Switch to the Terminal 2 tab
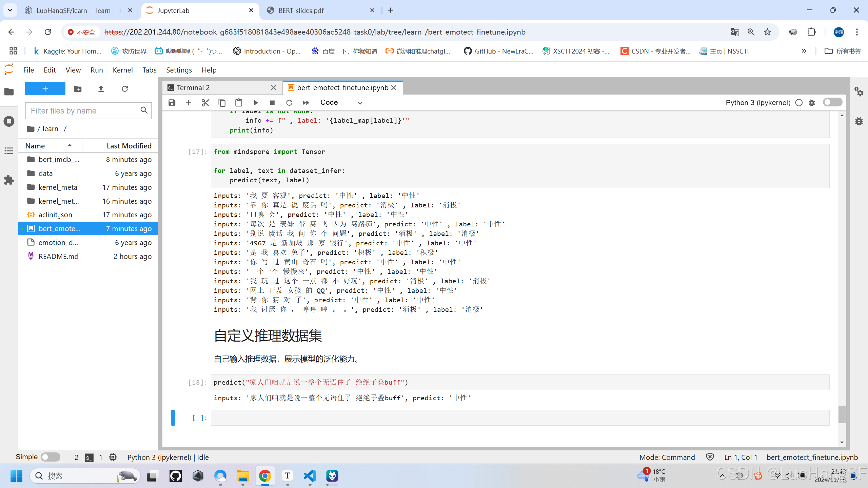Screen dimensions: 868x488 193,88
